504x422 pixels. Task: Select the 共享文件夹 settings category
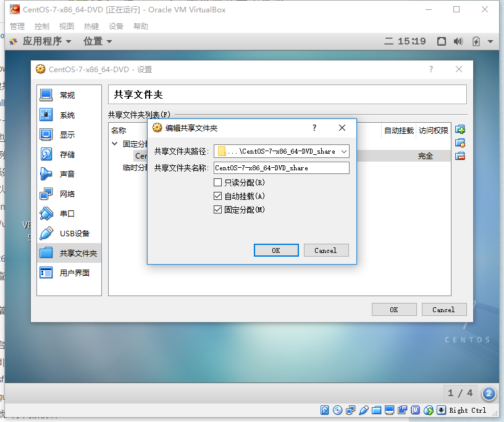point(69,253)
